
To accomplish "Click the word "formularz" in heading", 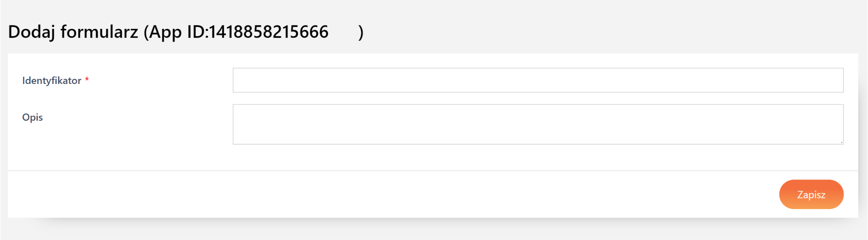I will 99,32.
